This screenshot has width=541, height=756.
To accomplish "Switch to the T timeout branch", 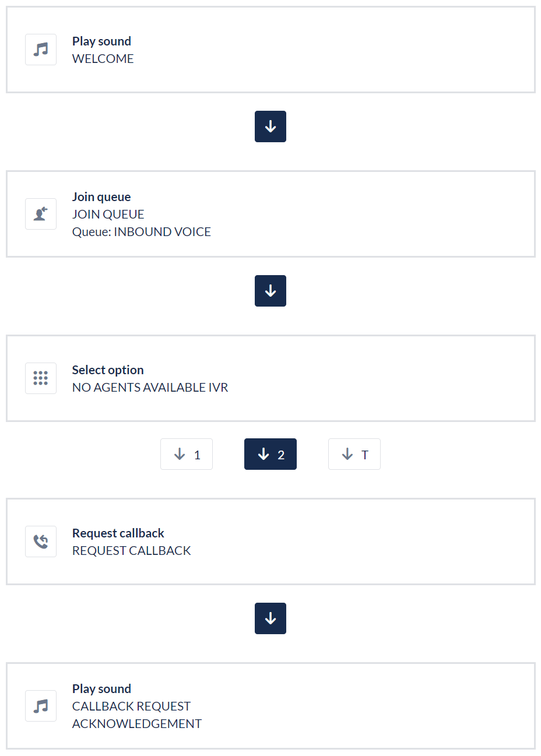I will [x=354, y=454].
